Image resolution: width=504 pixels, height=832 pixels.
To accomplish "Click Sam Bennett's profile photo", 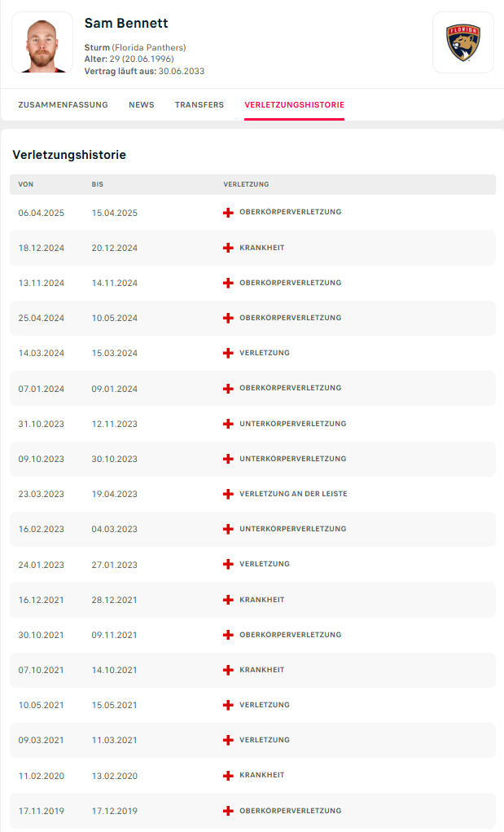I will pos(42,42).
